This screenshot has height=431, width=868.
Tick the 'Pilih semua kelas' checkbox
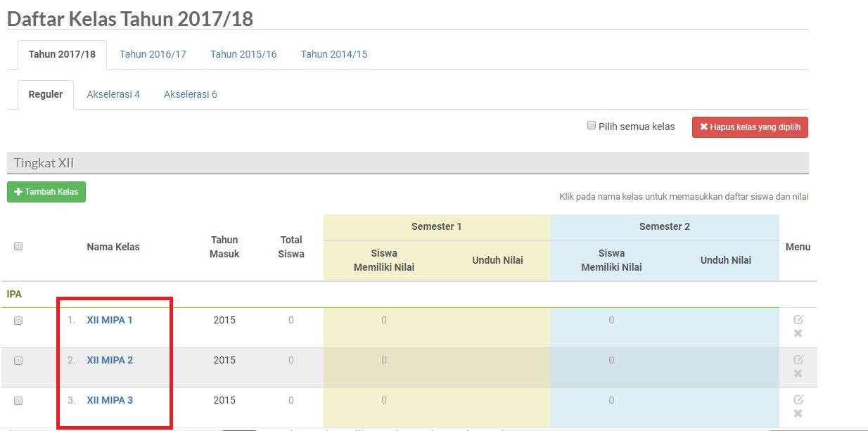[592, 127]
